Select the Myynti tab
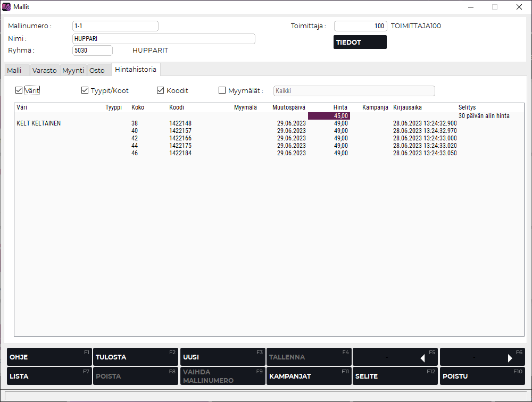Viewport: 532px width, 402px height. (73, 70)
